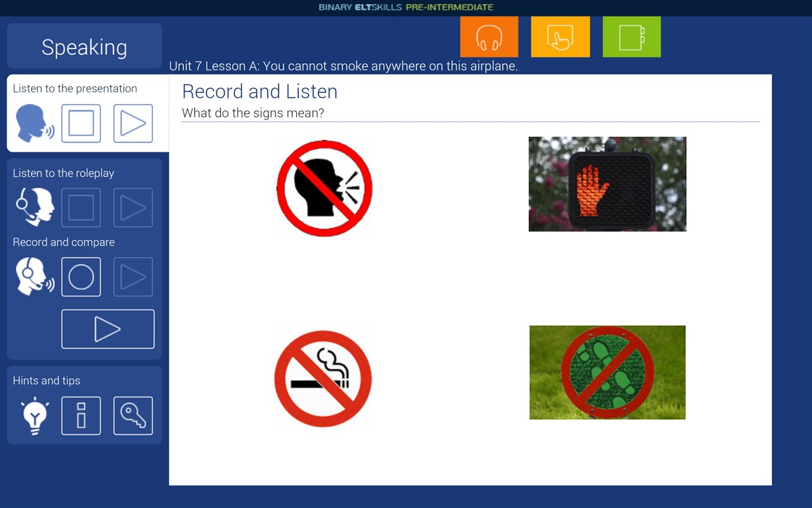Click the Record and compare label
Image resolution: width=812 pixels, height=508 pixels.
[64, 242]
